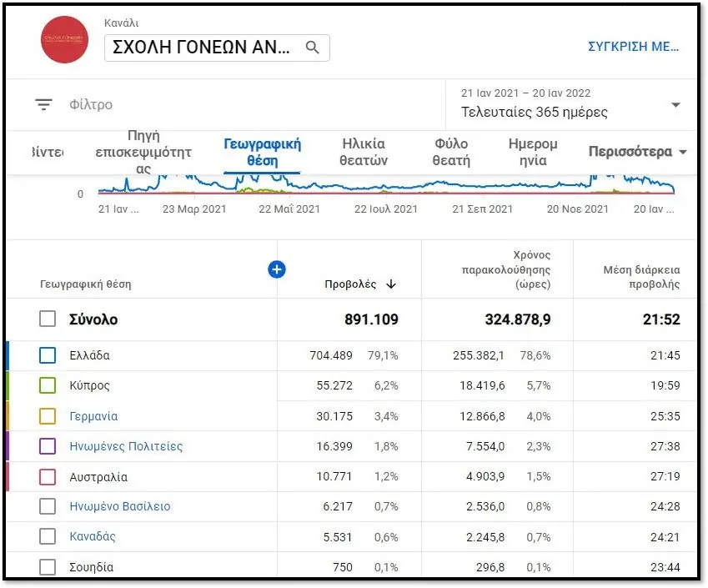Expand the date range dropdown arrow

(675, 105)
